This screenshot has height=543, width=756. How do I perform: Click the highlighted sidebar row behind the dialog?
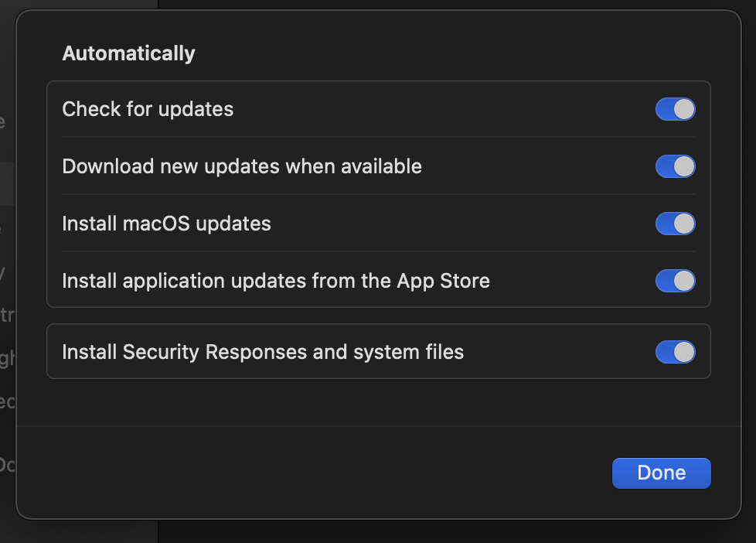pos(6,184)
